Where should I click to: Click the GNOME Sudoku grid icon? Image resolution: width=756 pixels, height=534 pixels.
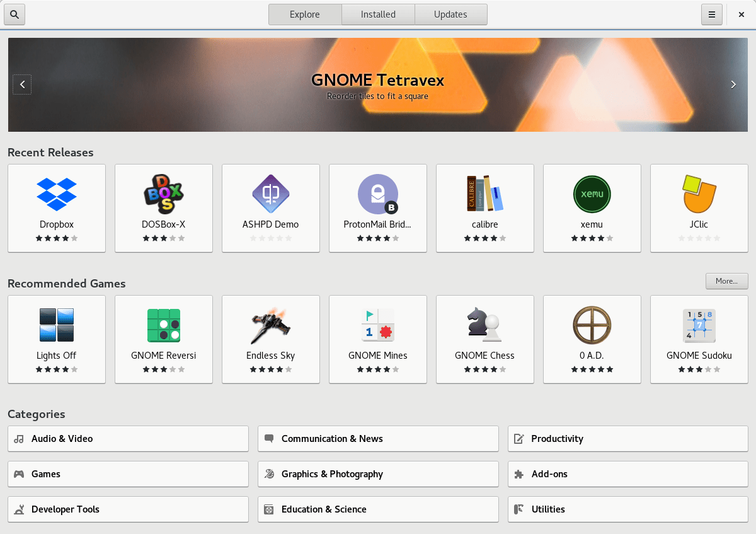[699, 325]
